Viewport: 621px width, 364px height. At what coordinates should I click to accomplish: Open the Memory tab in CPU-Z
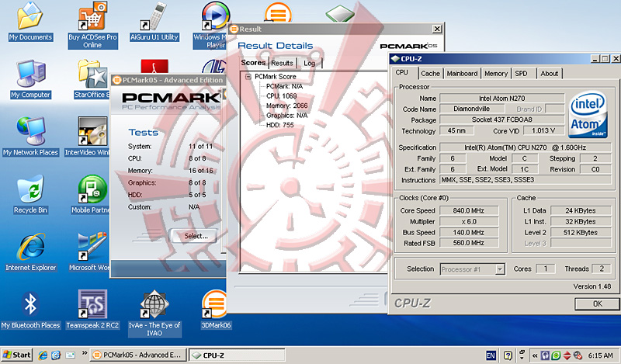[496, 74]
